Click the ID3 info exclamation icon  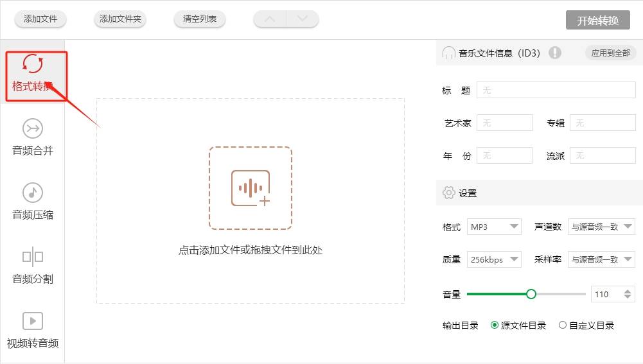point(555,53)
